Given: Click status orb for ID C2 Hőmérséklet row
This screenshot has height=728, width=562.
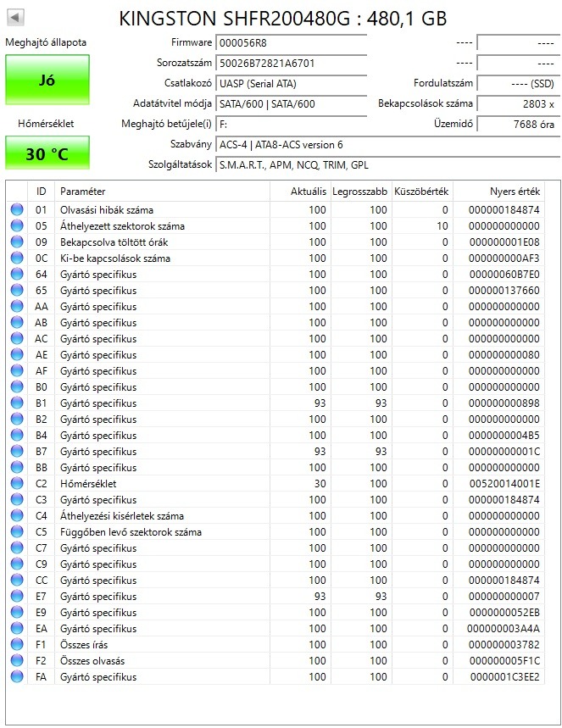Looking at the screenshot, I should [17, 483].
